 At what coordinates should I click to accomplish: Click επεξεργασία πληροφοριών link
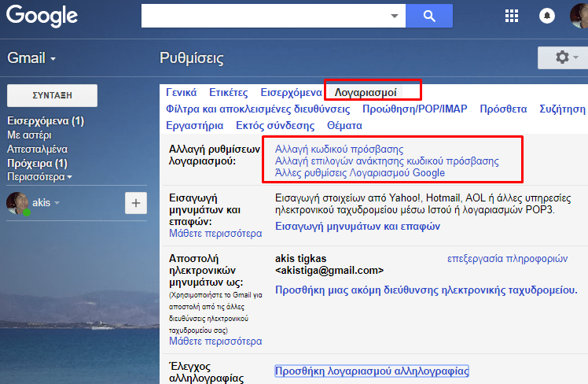[507, 259]
